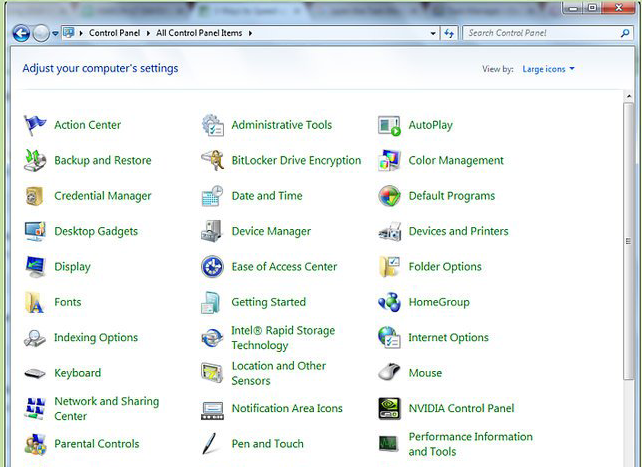Refresh the Control Panel address bar
Image resolution: width=642 pixels, height=467 pixels.
point(449,34)
